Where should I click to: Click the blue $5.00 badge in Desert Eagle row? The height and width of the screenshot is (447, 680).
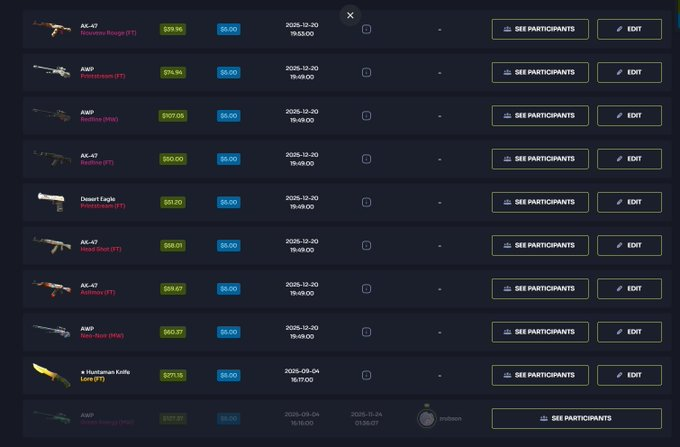pos(229,202)
